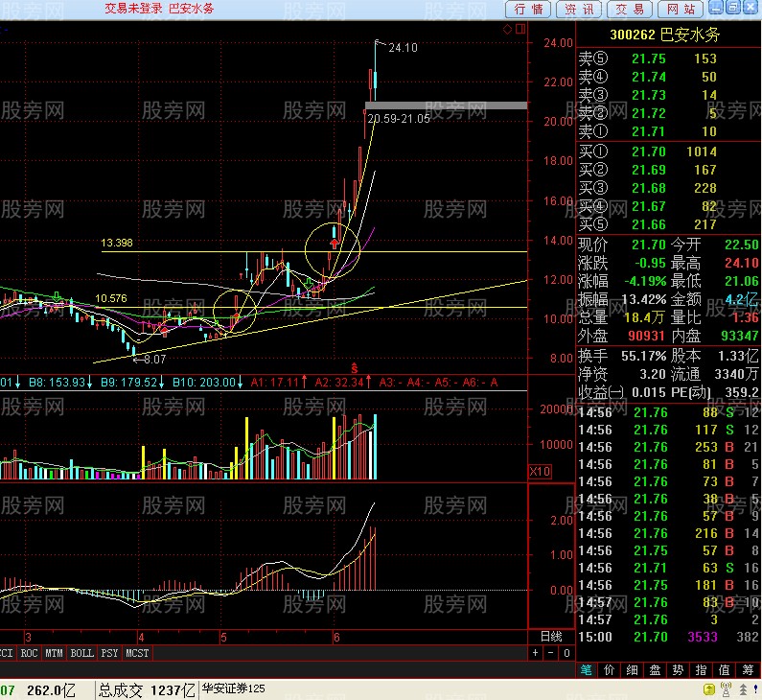
Task: Select the 值 (value) tab
Action: coord(724,670)
